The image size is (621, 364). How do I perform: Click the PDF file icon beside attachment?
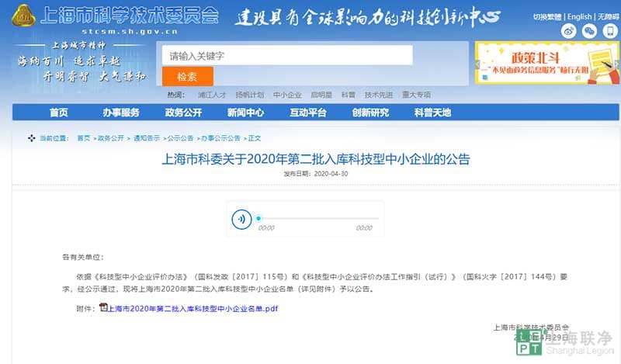point(103,307)
